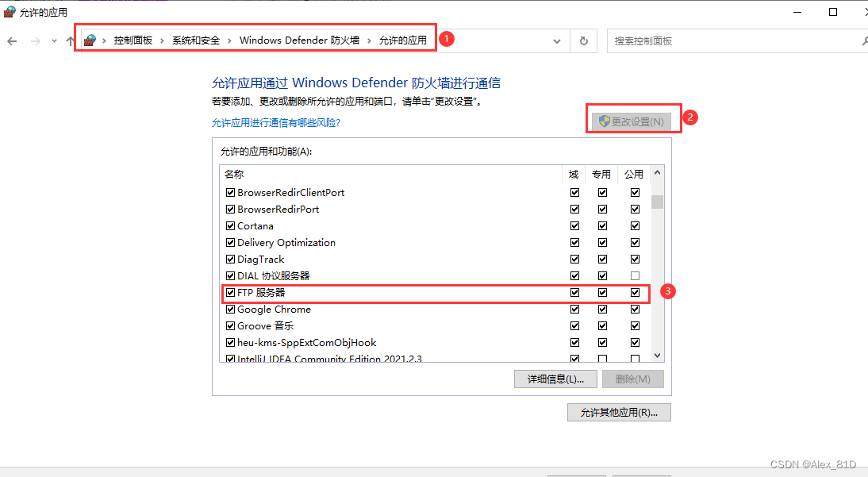
Task: Toggle FTP 服务器 name checkbox
Action: point(230,293)
